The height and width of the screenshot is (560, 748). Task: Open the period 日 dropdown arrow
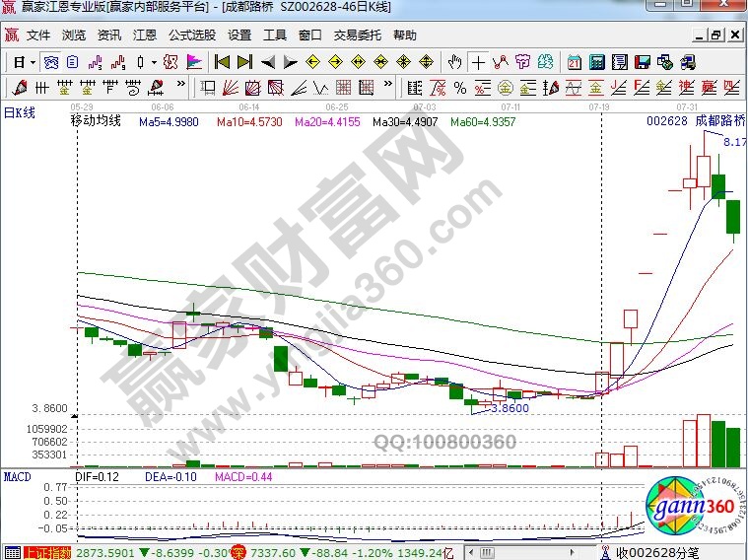32,61
